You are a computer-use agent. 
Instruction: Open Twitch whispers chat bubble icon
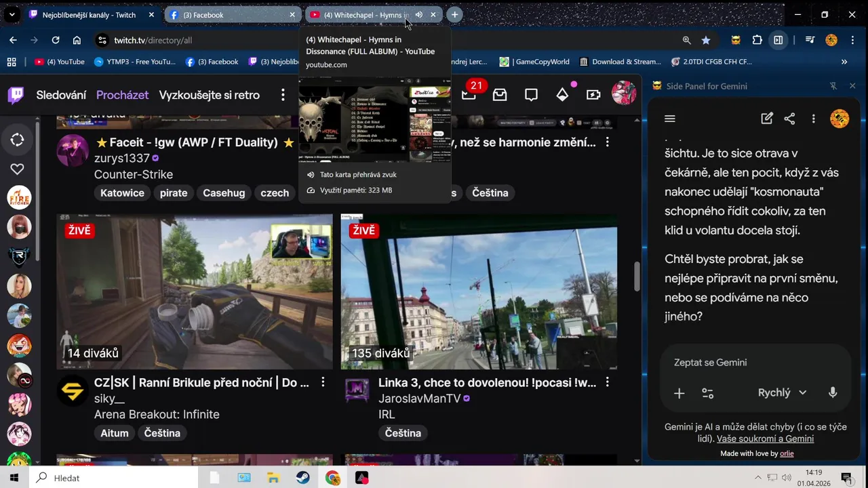tap(531, 95)
